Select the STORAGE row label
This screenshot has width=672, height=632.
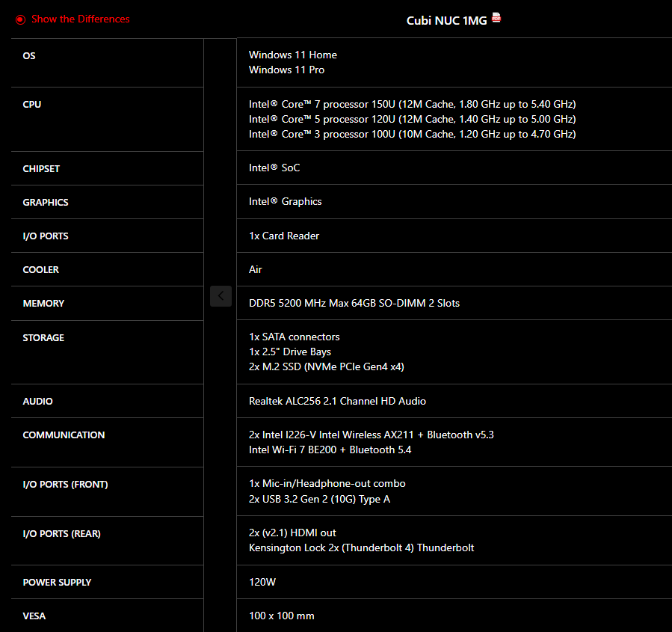click(43, 338)
